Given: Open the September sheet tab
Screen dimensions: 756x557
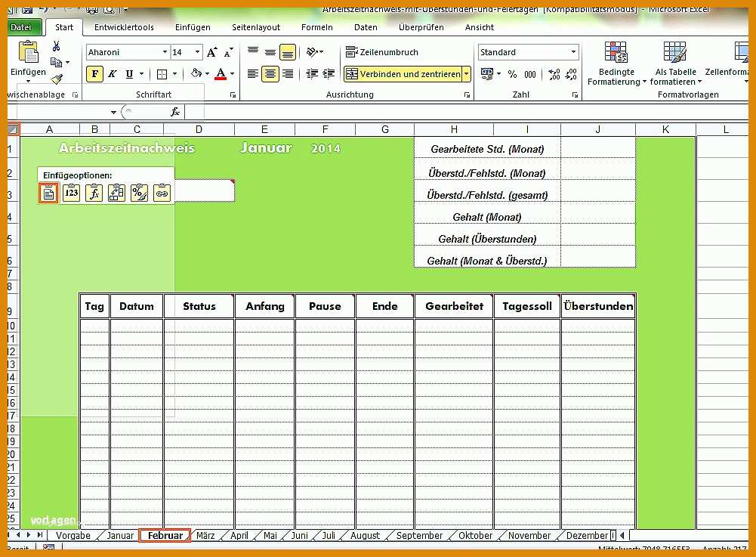Looking at the screenshot, I should [x=419, y=536].
